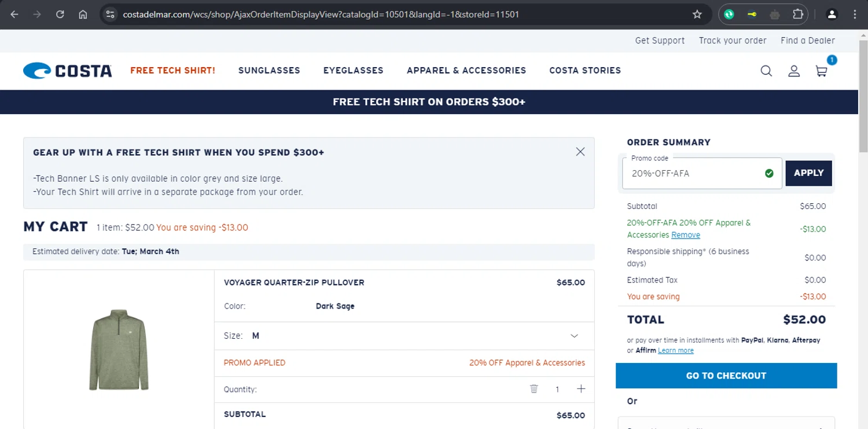The image size is (868, 429).
Task: Open the SUNGLASSES menu
Action: coord(269,71)
